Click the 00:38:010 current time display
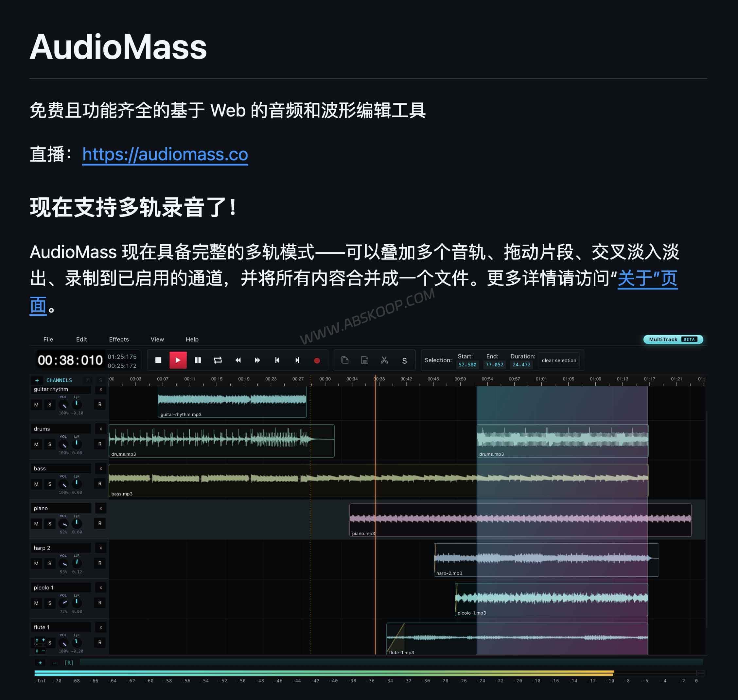 (x=70, y=360)
